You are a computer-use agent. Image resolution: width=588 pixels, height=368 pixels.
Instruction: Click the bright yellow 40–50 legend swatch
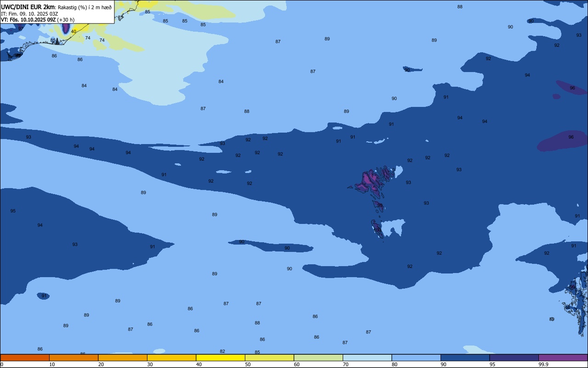click(x=220, y=357)
